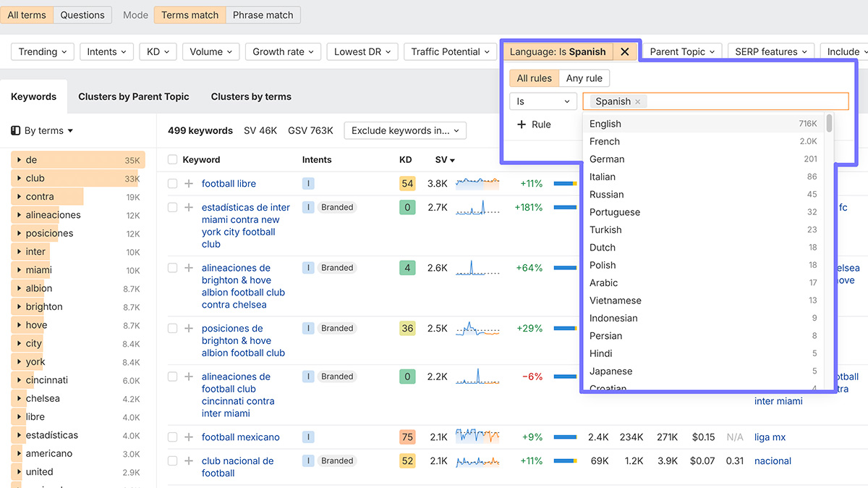Check the select-all Keyword header checkbox
This screenshot has height=488, width=868.
coord(172,160)
